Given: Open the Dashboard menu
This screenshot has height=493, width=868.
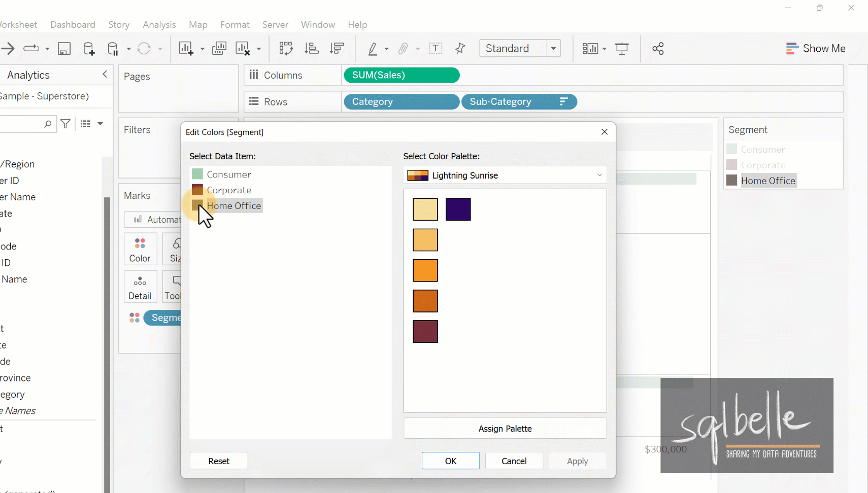Looking at the screenshot, I should (x=73, y=24).
